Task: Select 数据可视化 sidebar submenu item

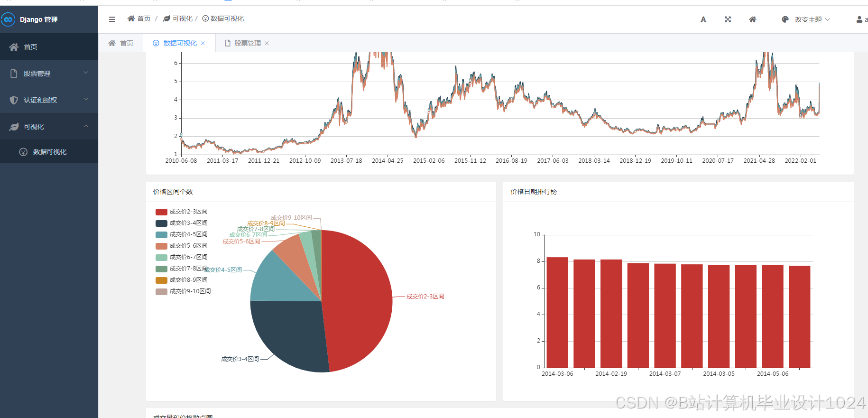Action: [49, 152]
